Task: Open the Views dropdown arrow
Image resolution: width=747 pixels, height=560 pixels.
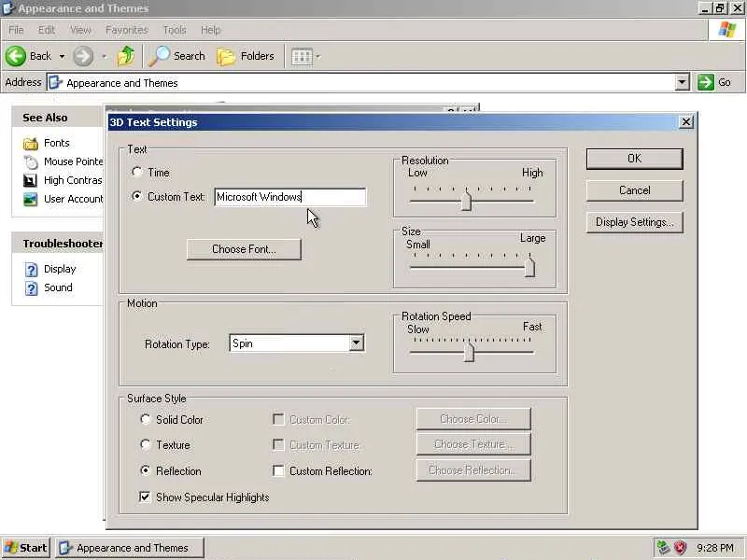Action: pyautogui.click(x=317, y=57)
